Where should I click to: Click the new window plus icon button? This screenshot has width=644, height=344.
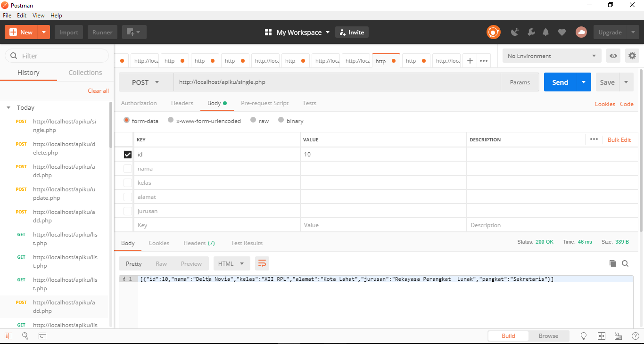[x=134, y=32]
